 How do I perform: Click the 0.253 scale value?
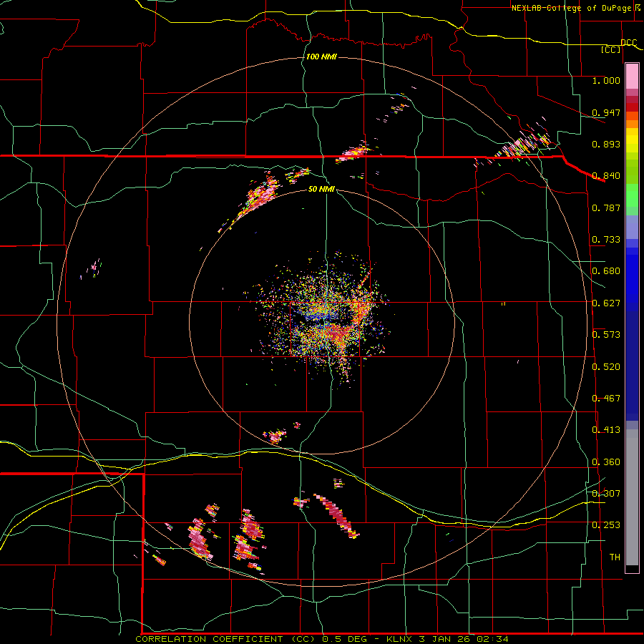coord(606,525)
